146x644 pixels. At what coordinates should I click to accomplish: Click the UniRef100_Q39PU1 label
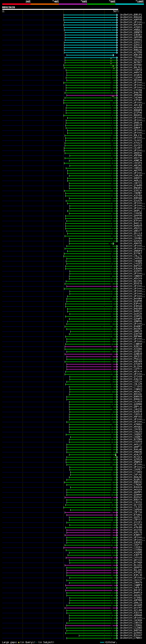(x=131, y=316)
